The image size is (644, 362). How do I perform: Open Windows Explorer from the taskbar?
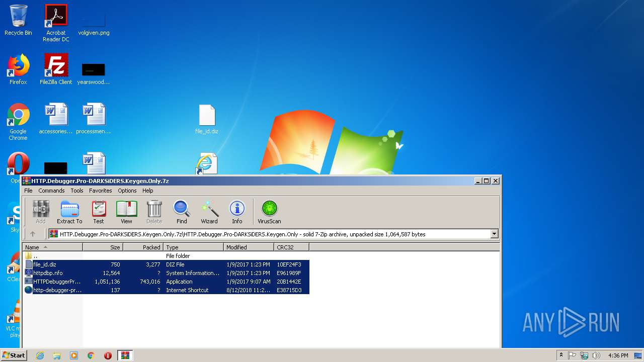pyautogui.click(x=57, y=355)
